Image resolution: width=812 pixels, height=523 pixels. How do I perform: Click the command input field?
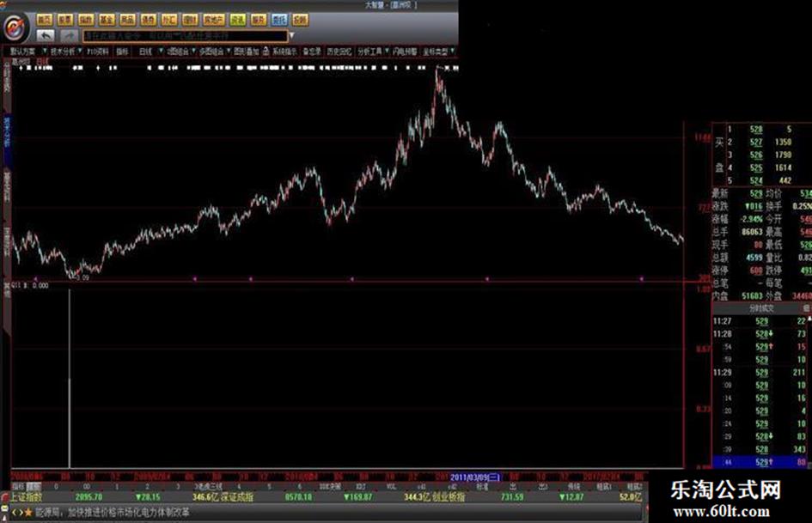[185, 36]
